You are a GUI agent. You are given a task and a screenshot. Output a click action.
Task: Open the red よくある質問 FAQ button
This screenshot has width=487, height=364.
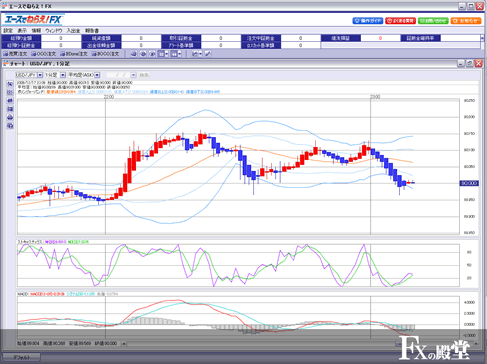click(400, 21)
